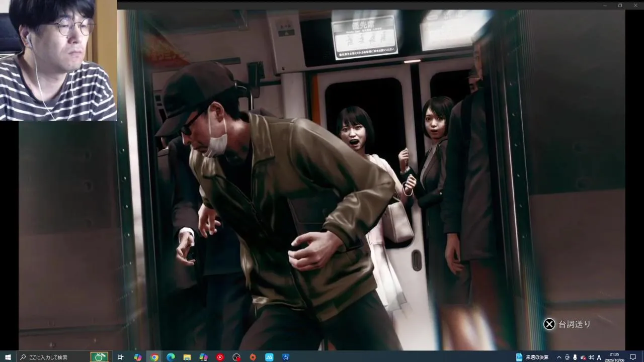Viewport: 644px width, 362px height.
Task: Open YouTube Music red taskbar icon
Action: click(x=220, y=357)
